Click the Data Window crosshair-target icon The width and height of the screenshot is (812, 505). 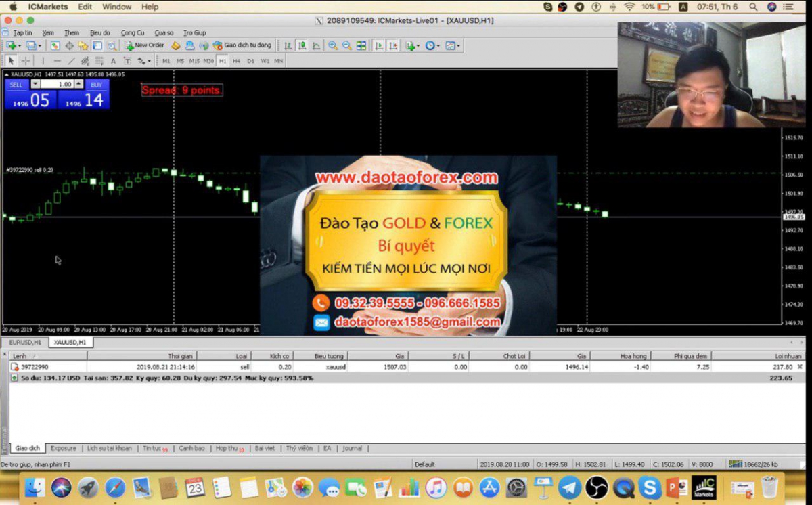tap(69, 45)
